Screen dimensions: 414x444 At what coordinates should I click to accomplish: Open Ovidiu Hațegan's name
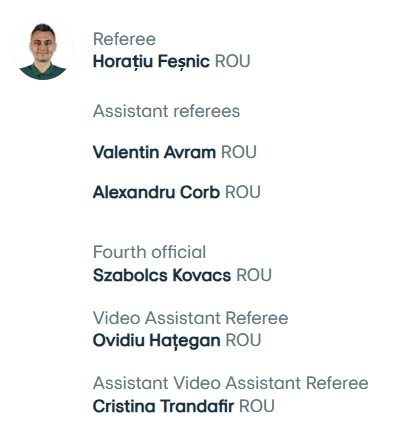pyautogui.click(x=157, y=341)
